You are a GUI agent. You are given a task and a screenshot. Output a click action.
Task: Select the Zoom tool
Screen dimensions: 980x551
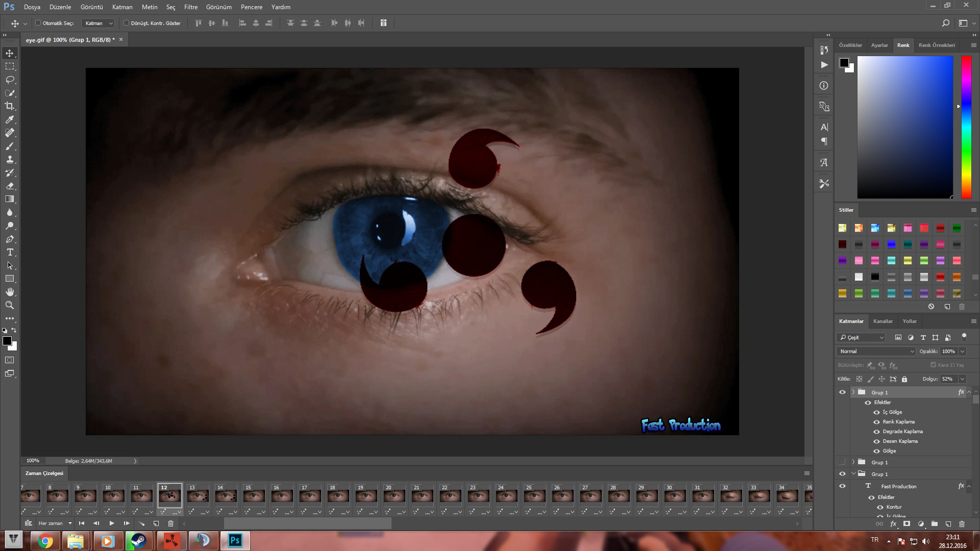[x=10, y=305]
